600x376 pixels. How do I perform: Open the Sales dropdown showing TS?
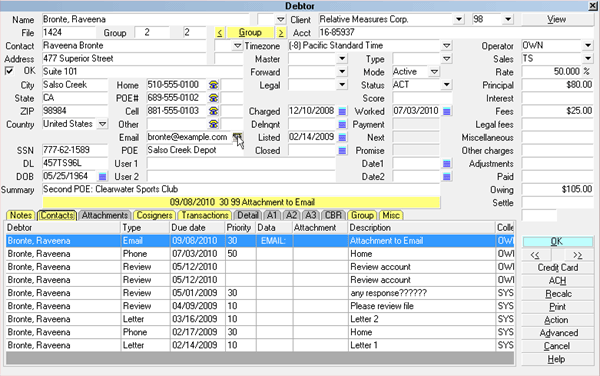pos(588,59)
